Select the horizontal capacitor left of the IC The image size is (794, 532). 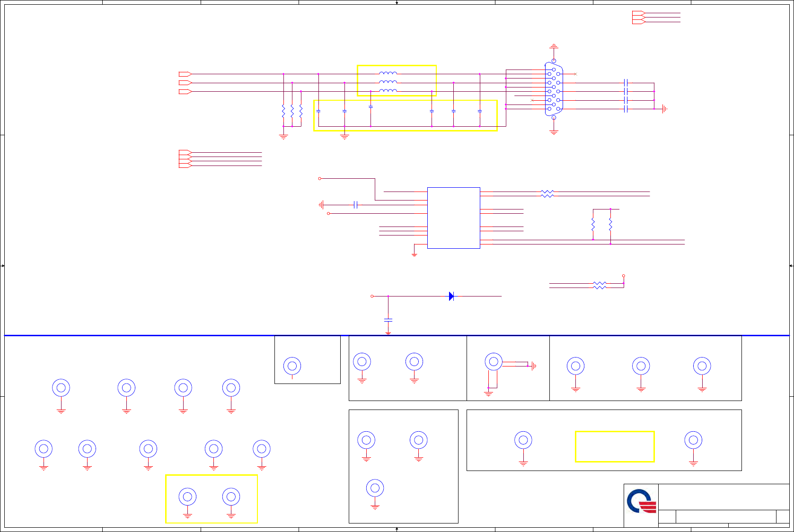click(x=356, y=205)
